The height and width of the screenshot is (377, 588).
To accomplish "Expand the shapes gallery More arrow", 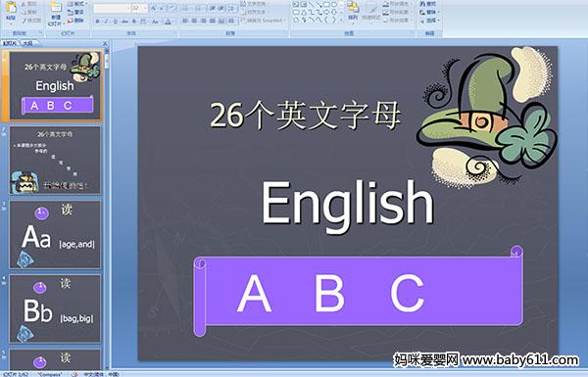I will click(341, 20).
